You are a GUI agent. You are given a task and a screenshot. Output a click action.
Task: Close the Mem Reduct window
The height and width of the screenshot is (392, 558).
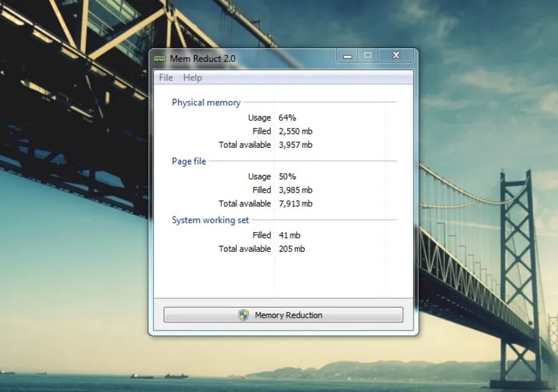pyautogui.click(x=396, y=55)
